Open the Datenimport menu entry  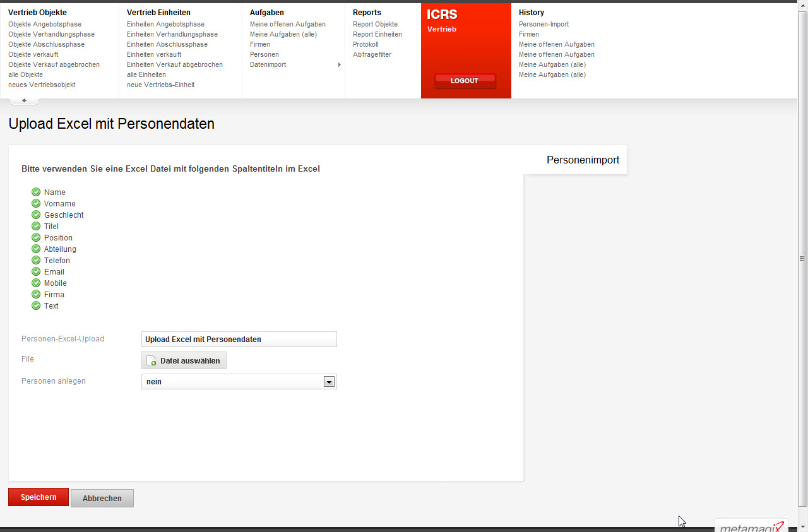click(268, 64)
